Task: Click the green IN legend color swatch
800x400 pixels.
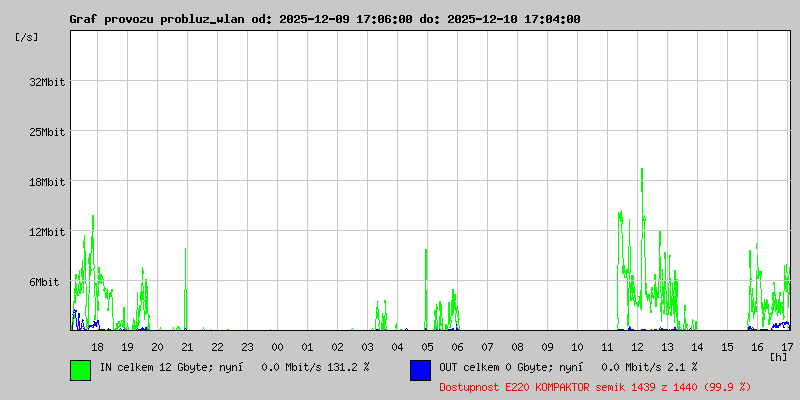Action: point(81,370)
